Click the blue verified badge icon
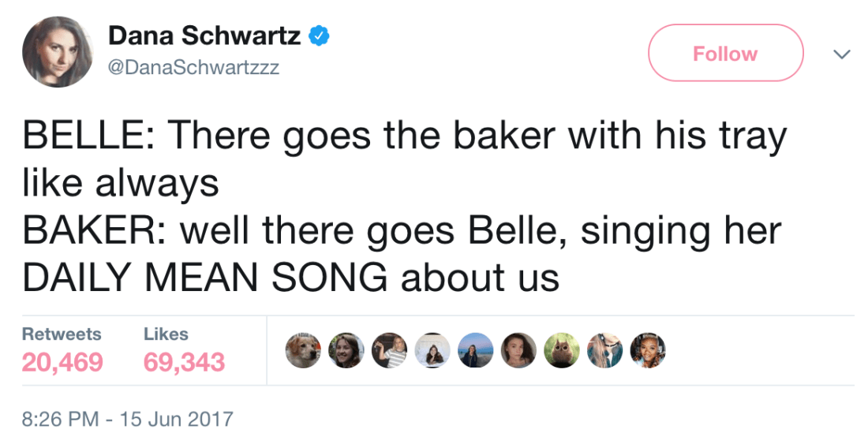 [318, 36]
